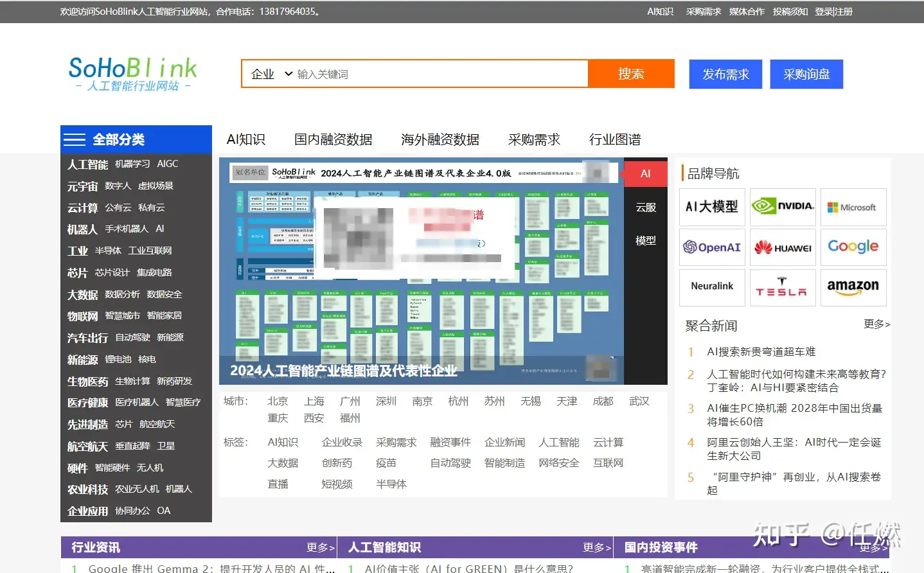Open the 行业图谱 navigation tab
924x573 pixels.
click(615, 139)
